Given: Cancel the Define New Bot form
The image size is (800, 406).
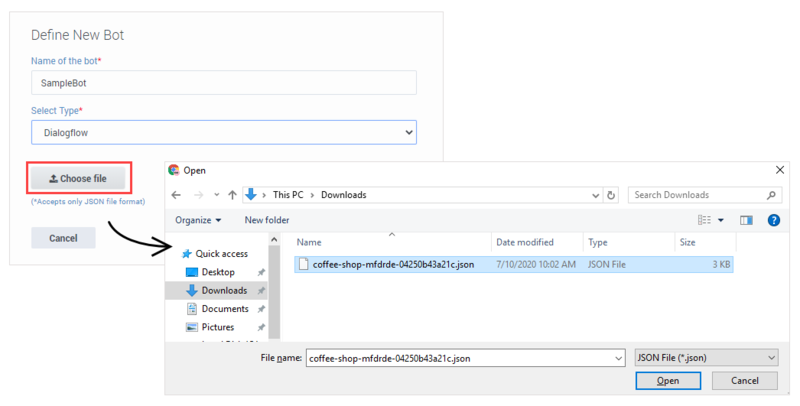Looking at the screenshot, I should pyautogui.click(x=63, y=238).
